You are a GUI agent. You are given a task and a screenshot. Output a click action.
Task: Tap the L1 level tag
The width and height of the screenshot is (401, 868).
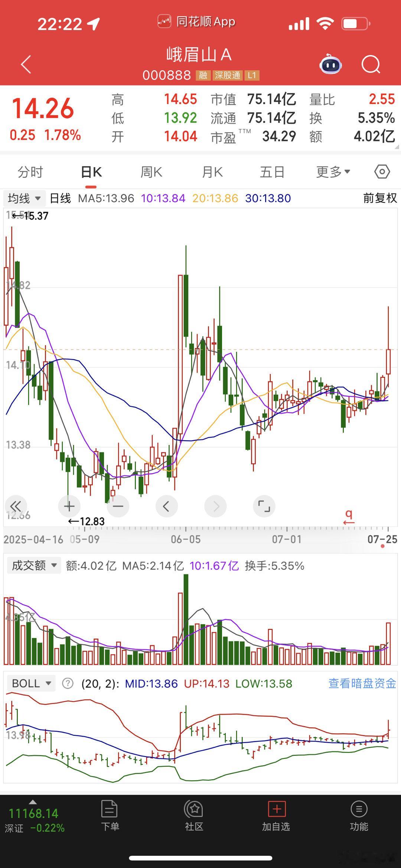[252, 75]
